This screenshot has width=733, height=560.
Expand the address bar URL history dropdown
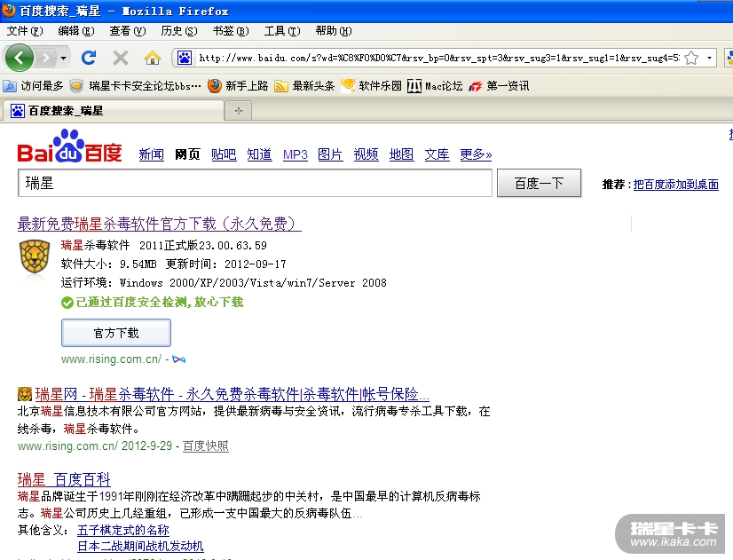[709, 58]
